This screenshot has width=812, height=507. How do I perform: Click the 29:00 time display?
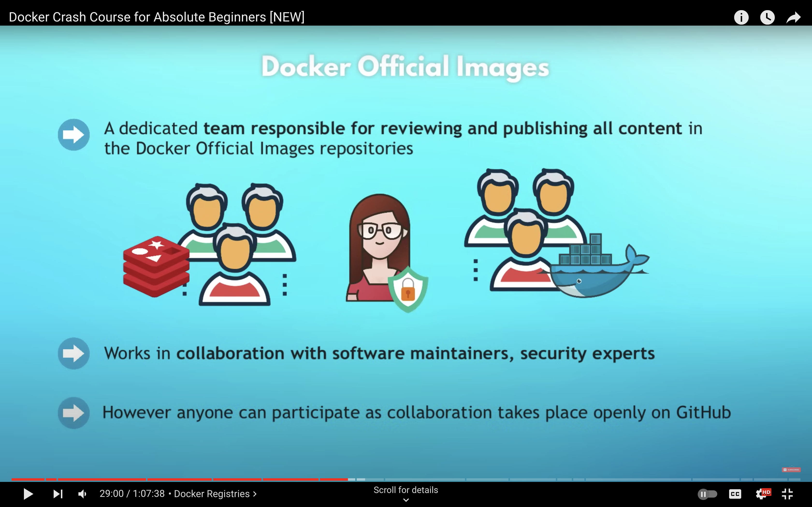point(111,493)
